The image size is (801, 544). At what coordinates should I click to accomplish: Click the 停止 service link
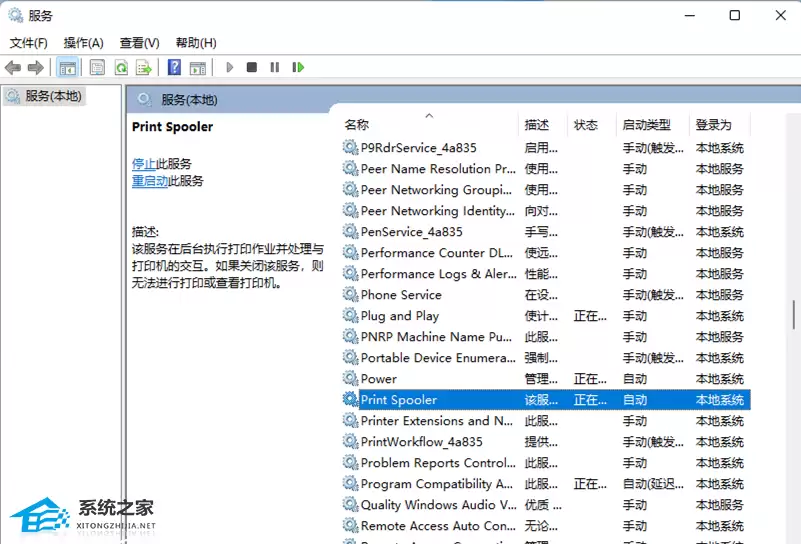coord(143,163)
